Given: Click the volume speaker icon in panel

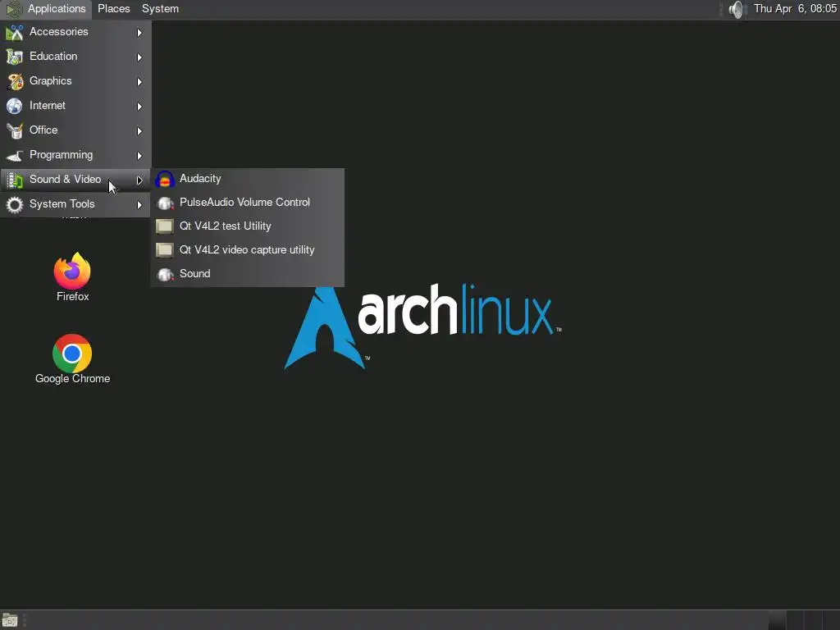Looking at the screenshot, I should (737, 9).
